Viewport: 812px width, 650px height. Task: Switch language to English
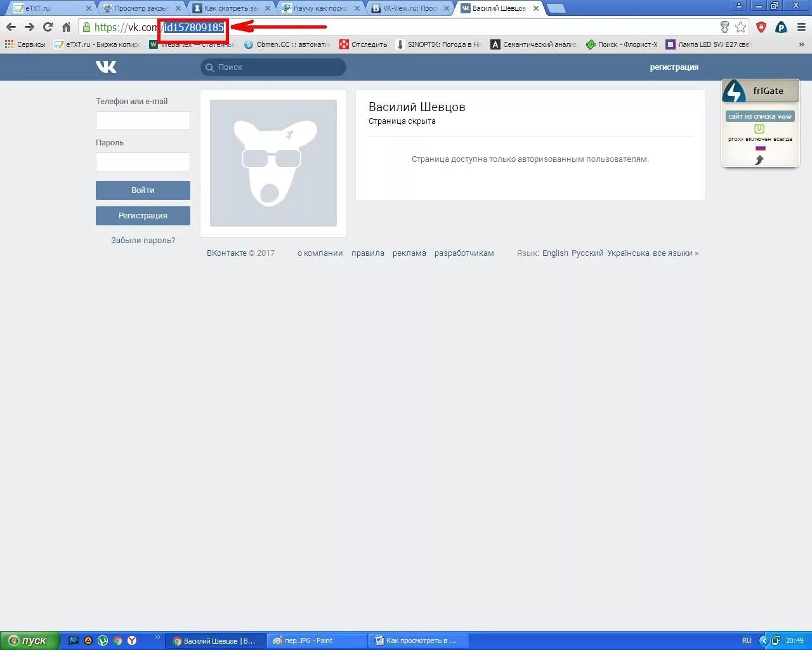click(x=555, y=253)
